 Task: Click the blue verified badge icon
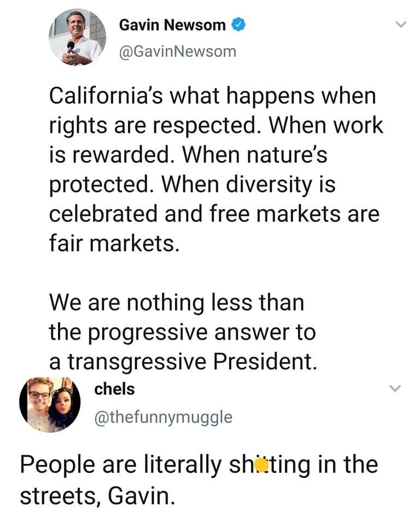239,25
